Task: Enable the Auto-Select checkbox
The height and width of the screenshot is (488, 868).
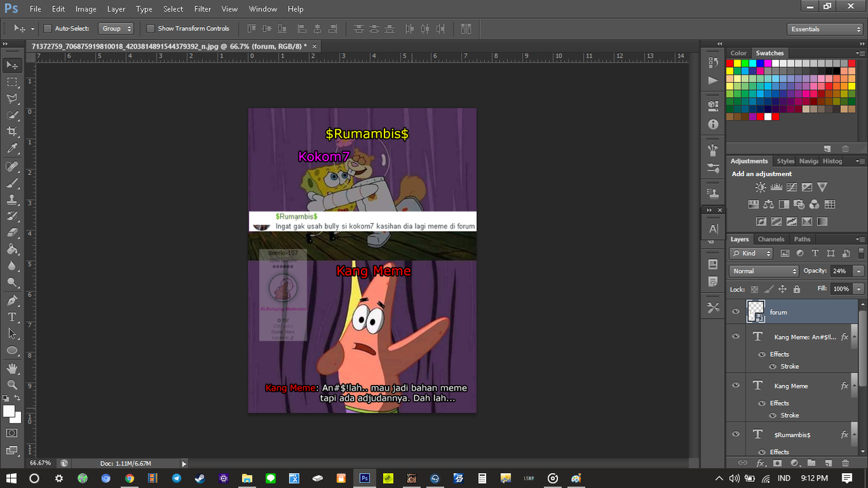Action: tap(47, 29)
